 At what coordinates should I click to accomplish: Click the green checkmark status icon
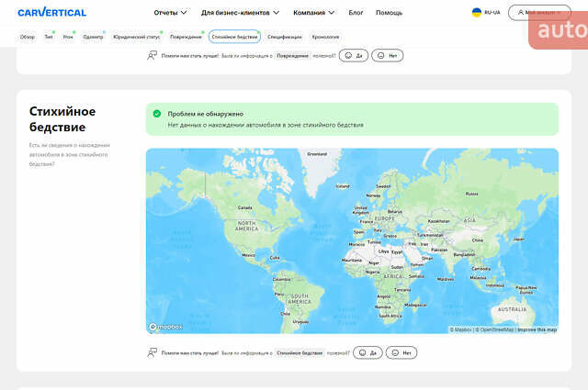(157, 114)
